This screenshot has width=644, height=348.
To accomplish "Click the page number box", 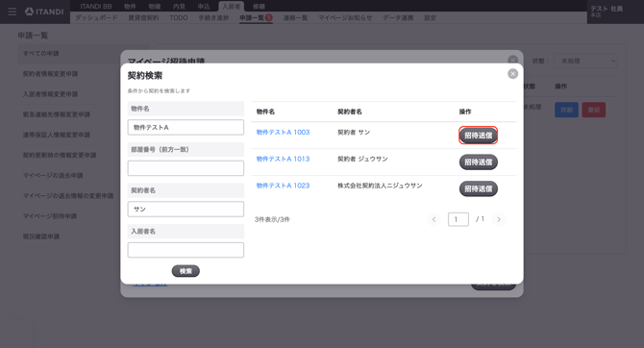I will pos(458,219).
